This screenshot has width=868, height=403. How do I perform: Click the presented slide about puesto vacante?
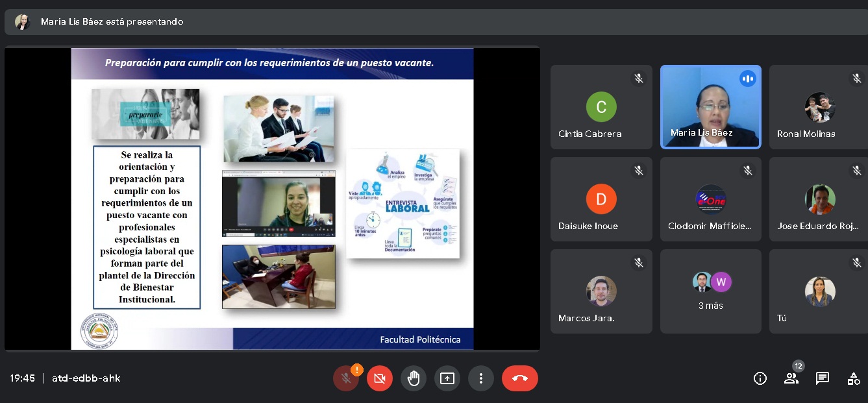point(272,199)
